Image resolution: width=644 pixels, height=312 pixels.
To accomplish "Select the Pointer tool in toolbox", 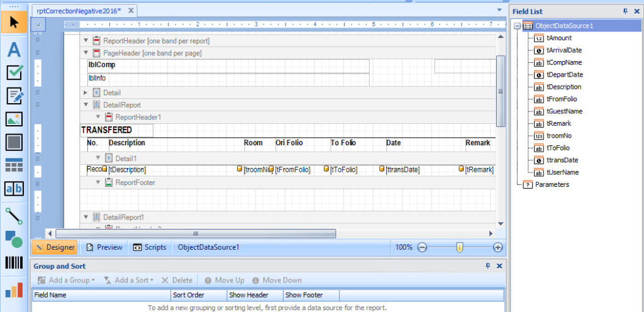I will pyautogui.click(x=14, y=23).
